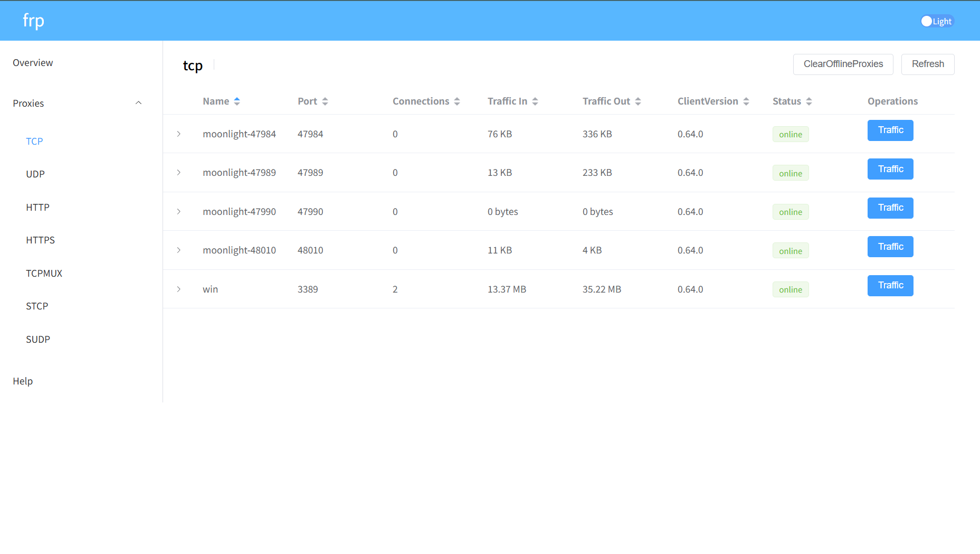Switch to HTTPS proxies list
Viewport: 980px width, 554px height.
(40, 240)
